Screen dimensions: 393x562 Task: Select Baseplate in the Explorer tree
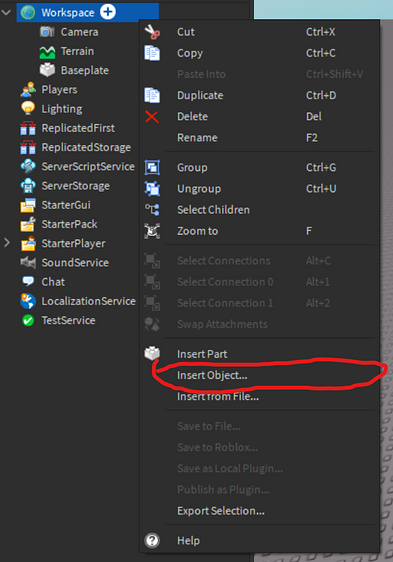pos(85,70)
